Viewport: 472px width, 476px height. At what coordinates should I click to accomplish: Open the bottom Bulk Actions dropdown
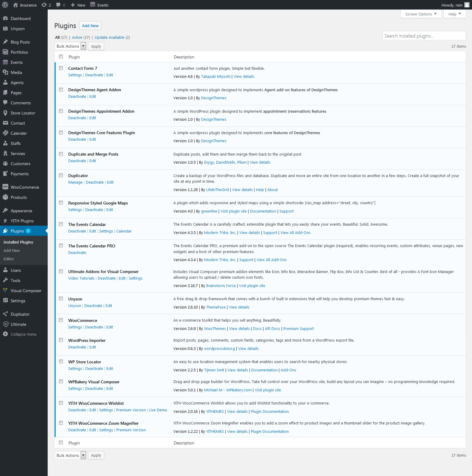(70, 455)
